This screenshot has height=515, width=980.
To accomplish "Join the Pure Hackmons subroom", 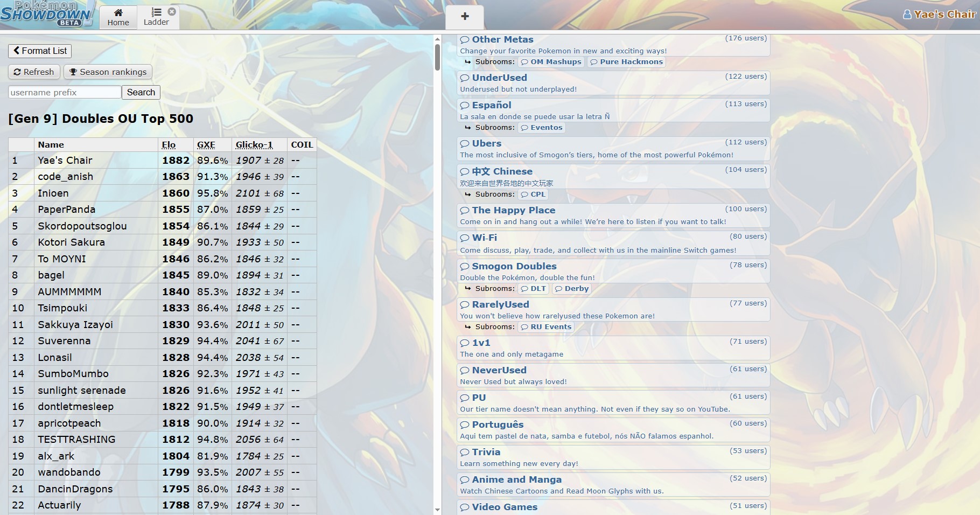I will [626, 62].
